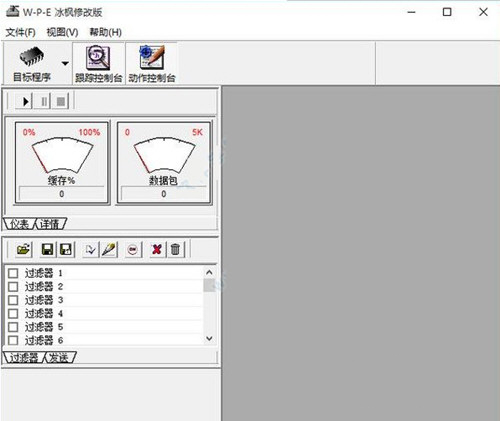Tick the 过滤器 5 checkbox
Image resolution: width=500 pixels, height=421 pixels.
(x=13, y=327)
